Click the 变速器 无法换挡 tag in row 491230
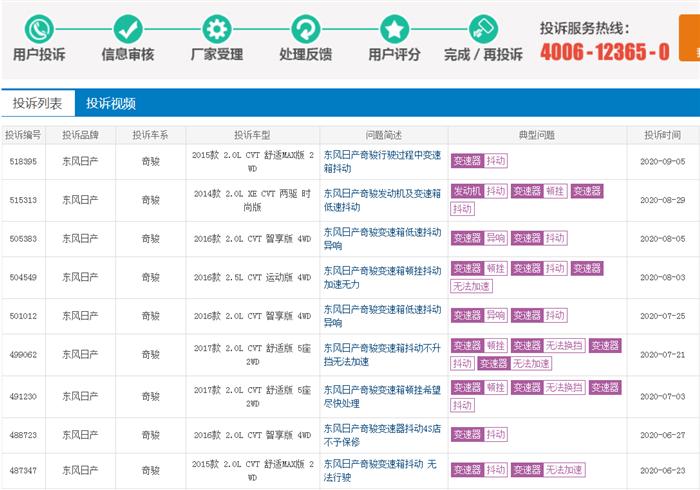Image resolution: width=700 pixels, height=490 pixels. [548, 387]
